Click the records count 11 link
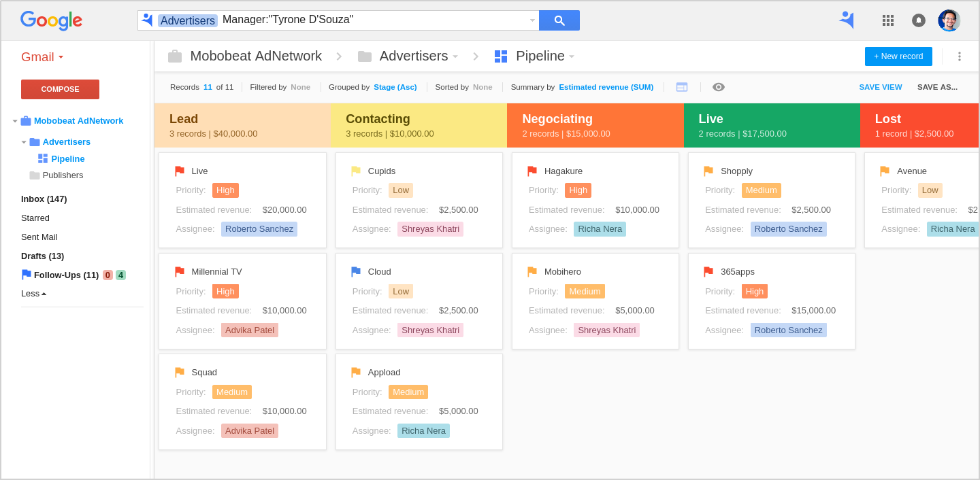 (x=208, y=87)
